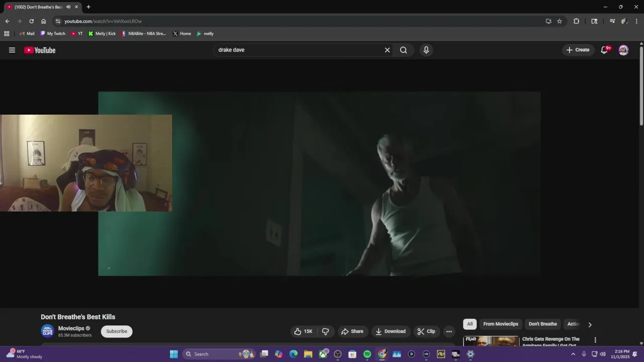Screen dimensions: 644x362
Task: Click the address bar URL
Action: coord(103,21)
